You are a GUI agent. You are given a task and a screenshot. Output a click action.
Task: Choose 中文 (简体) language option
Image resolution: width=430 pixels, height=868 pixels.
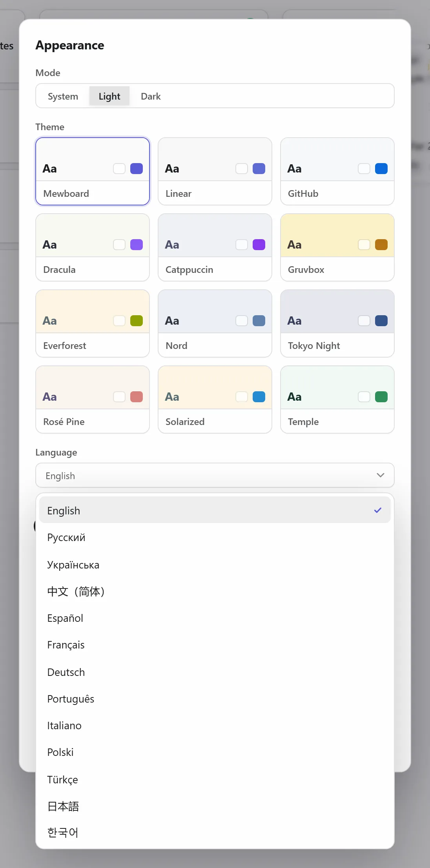click(215, 591)
